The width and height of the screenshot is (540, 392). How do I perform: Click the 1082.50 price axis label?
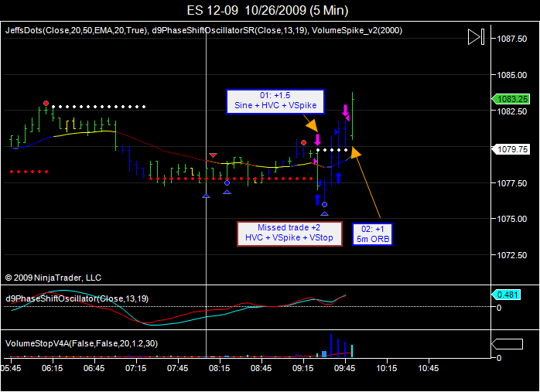[x=511, y=111]
